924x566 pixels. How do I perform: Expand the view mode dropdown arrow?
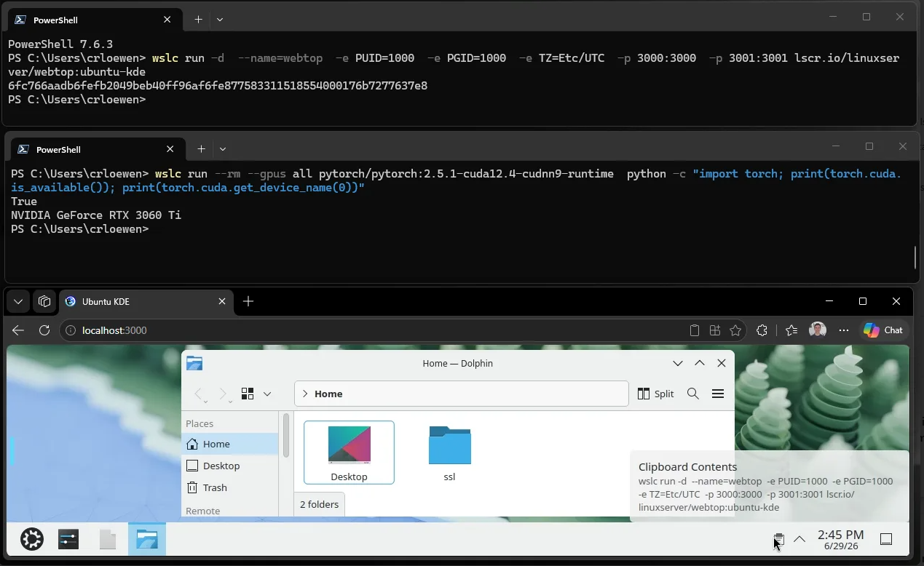(x=267, y=394)
